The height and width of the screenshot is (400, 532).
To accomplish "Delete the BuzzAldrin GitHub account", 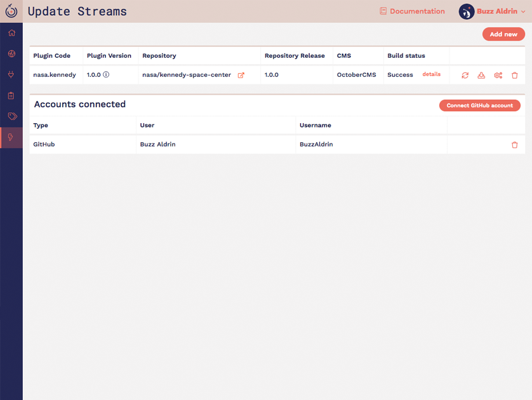I will 515,145.
